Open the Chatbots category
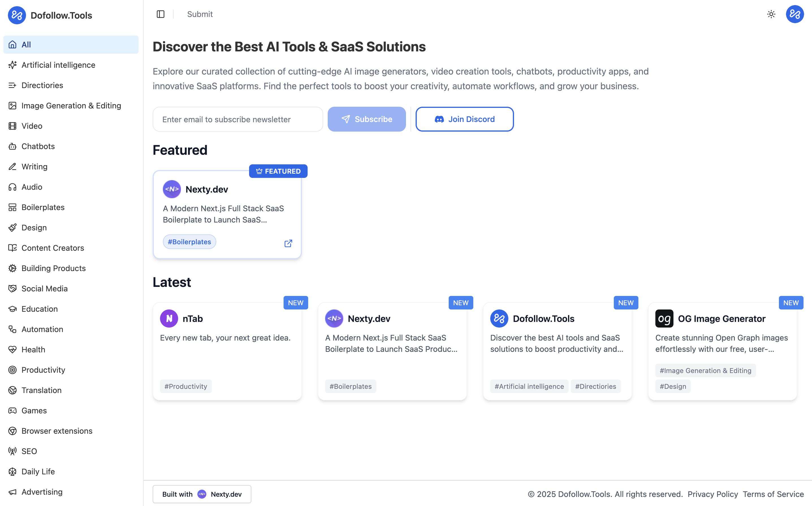Image resolution: width=812 pixels, height=506 pixels. (38, 146)
